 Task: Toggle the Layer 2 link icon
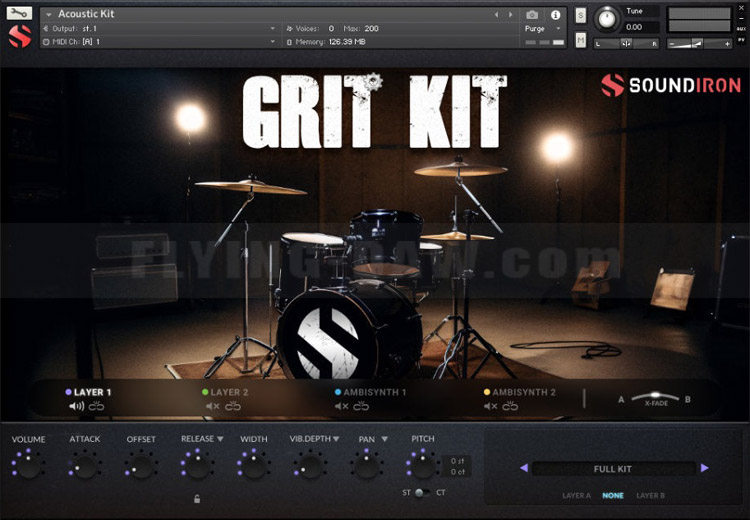point(233,406)
